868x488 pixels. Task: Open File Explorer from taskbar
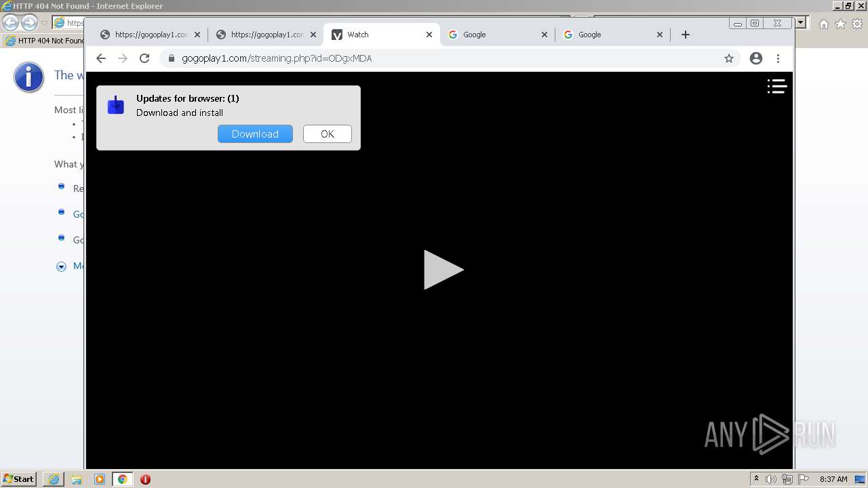click(77, 479)
